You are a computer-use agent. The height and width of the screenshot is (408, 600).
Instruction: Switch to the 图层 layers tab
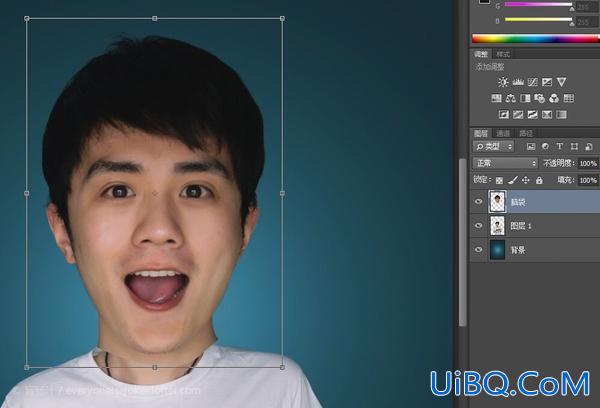click(481, 133)
